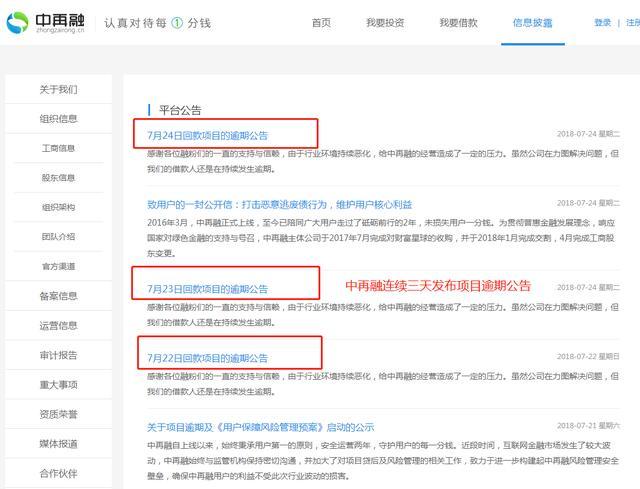The image size is (640, 489).
Task: Open 关于项目逾期及用户保障风险管理预案 announcement
Action: [260, 427]
